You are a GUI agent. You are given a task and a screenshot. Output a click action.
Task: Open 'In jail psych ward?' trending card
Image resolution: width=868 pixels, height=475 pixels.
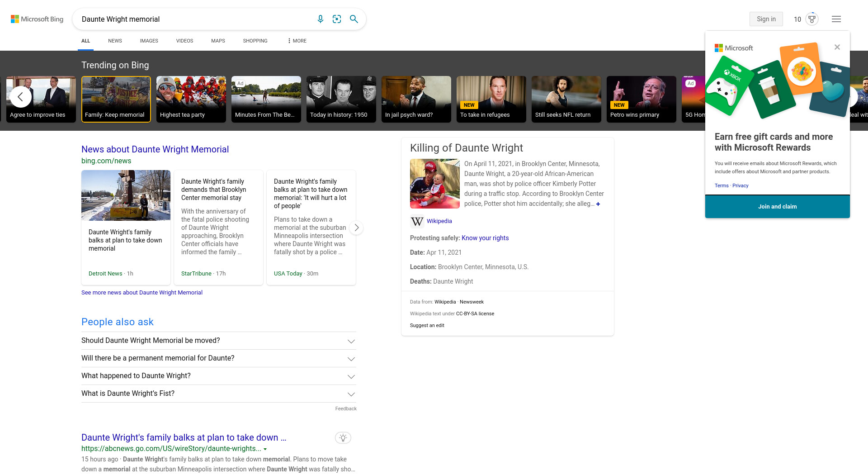[416, 99]
